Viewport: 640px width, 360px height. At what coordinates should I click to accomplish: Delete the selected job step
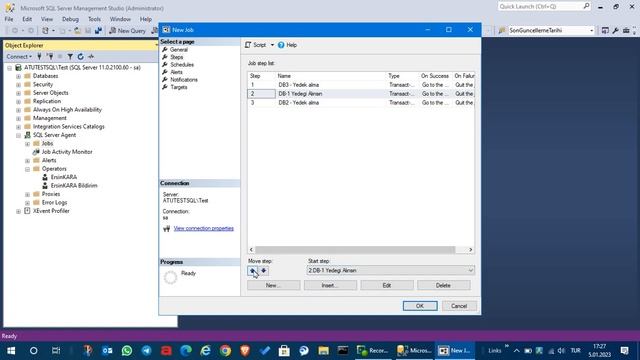[444, 285]
